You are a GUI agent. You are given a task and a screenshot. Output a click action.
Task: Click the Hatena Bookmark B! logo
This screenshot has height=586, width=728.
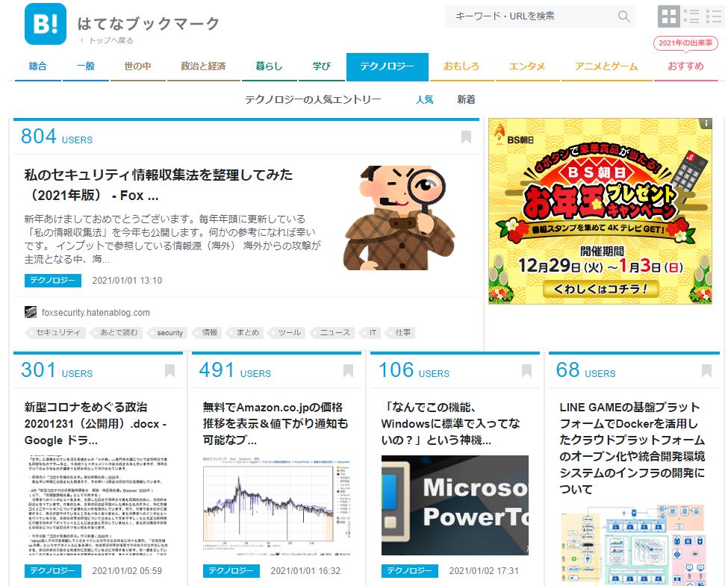[x=46, y=24]
